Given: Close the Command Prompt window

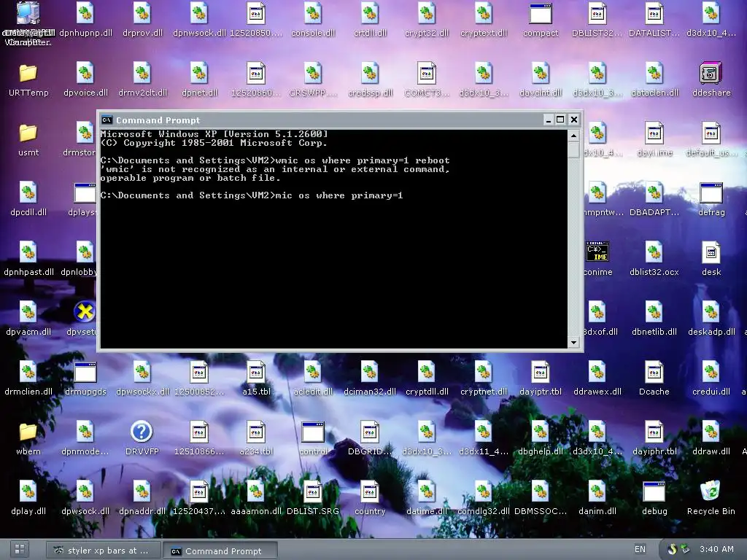Looking at the screenshot, I should point(574,120).
